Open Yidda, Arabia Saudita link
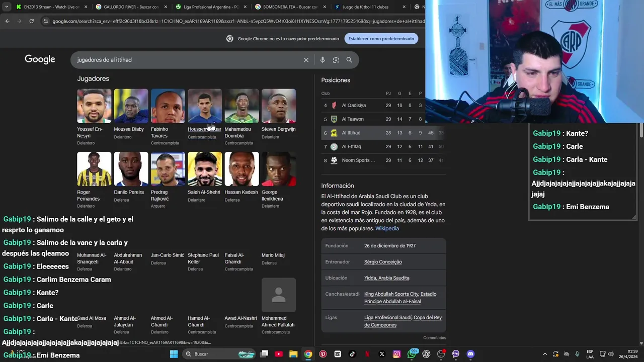 pyautogui.click(x=386, y=278)
